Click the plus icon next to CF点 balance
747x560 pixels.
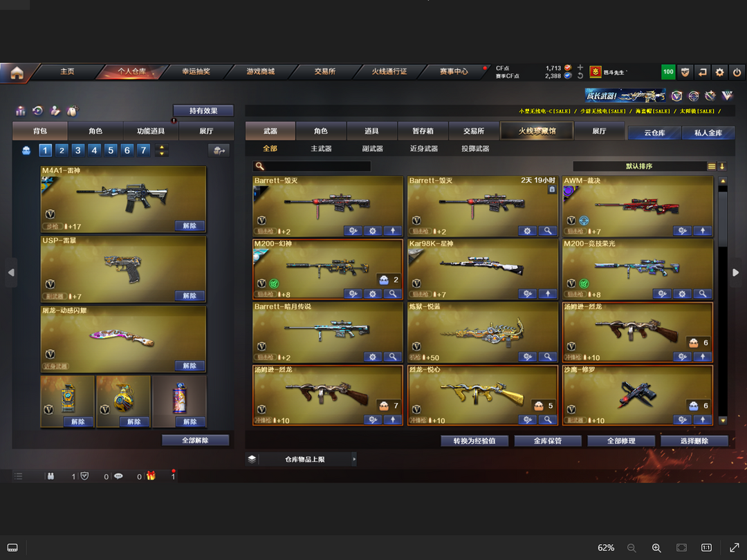click(x=580, y=68)
